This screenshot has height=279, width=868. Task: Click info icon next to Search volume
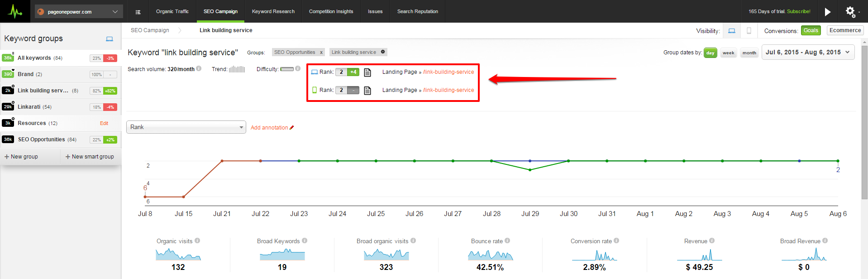coord(199,69)
